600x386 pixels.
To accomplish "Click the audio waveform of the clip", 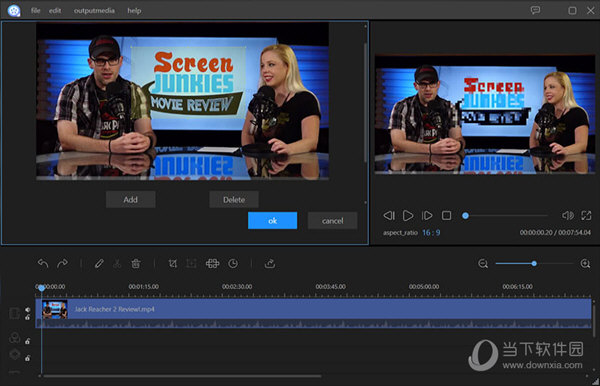I will pyautogui.click(x=313, y=324).
